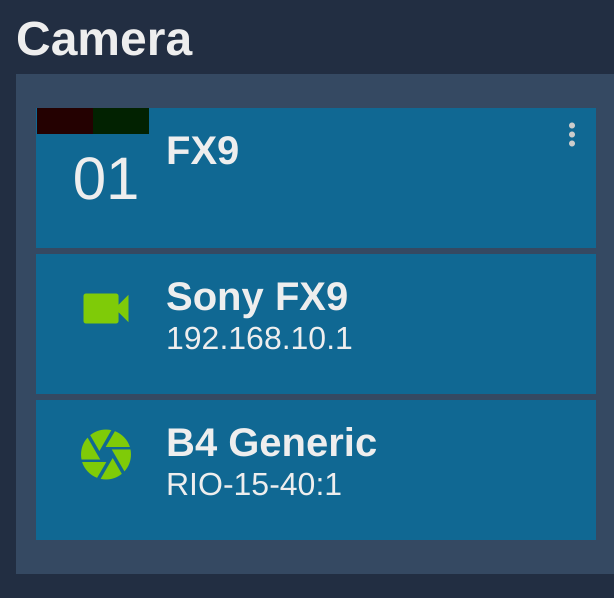Select the B4 Generic lens title
The height and width of the screenshot is (598, 614).
coord(271,443)
